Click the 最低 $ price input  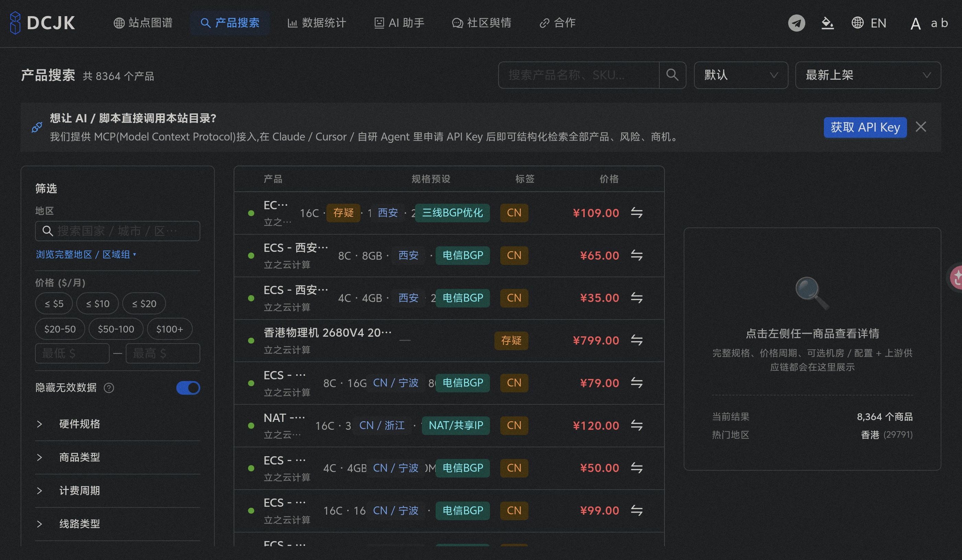[x=72, y=353]
